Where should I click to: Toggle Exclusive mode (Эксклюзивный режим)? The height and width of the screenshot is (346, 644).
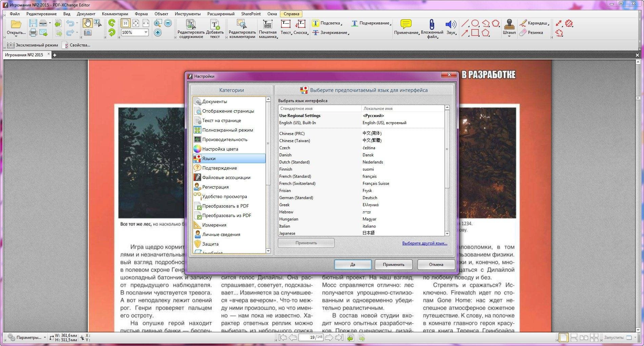(33, 45)
